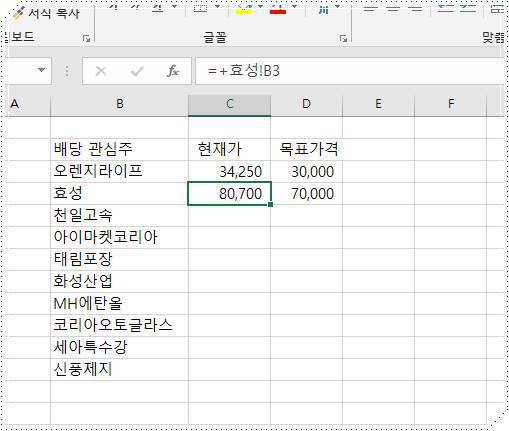The image size is (509, 431).
Task: Select column B header
Action: pos(119,104)
